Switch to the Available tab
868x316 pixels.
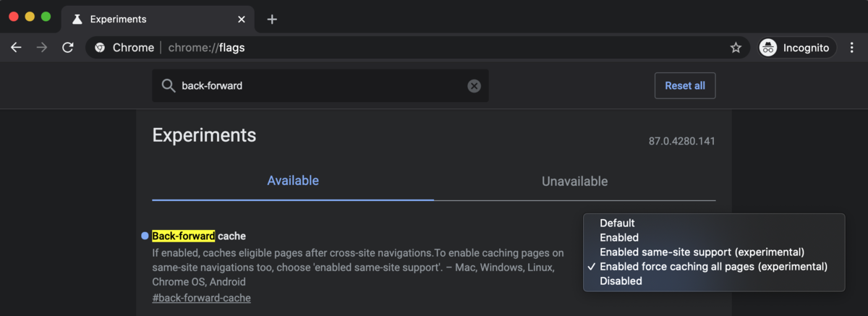293,181
